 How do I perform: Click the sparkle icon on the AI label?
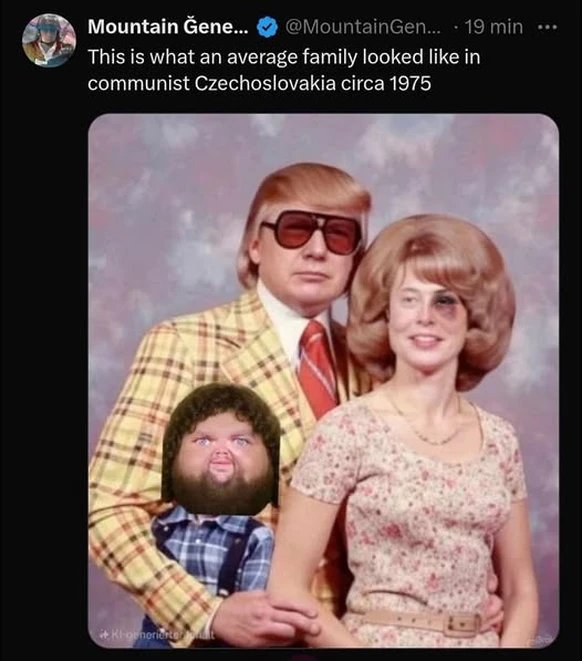tap(102, 634)
